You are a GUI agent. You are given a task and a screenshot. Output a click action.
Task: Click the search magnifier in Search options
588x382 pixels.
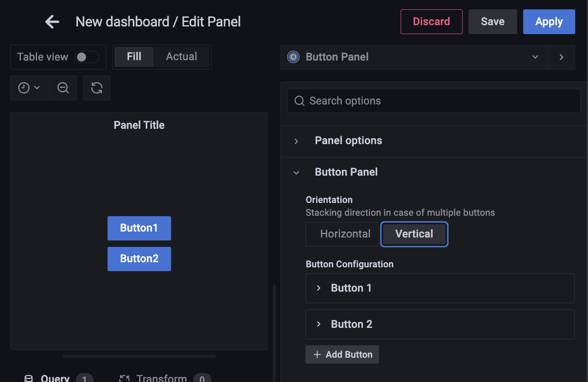click(299, 101)
